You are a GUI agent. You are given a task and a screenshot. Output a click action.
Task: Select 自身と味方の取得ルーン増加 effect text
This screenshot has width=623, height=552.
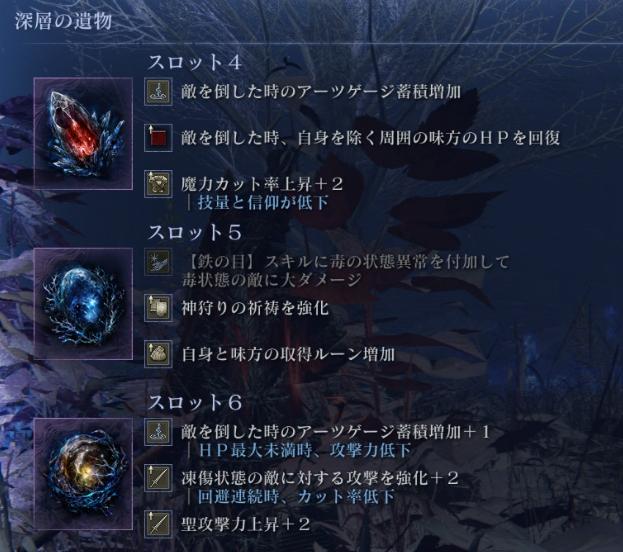(288, 354)
